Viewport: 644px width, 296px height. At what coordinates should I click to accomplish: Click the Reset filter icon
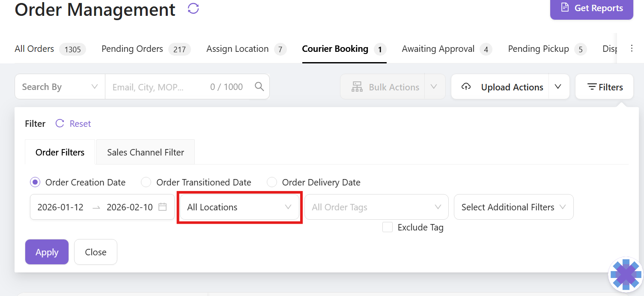pyautogui.click(x=60, y=124)
